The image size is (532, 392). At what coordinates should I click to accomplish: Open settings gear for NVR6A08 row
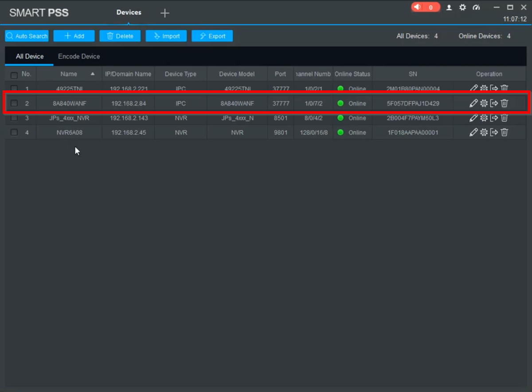pos(484,132)
